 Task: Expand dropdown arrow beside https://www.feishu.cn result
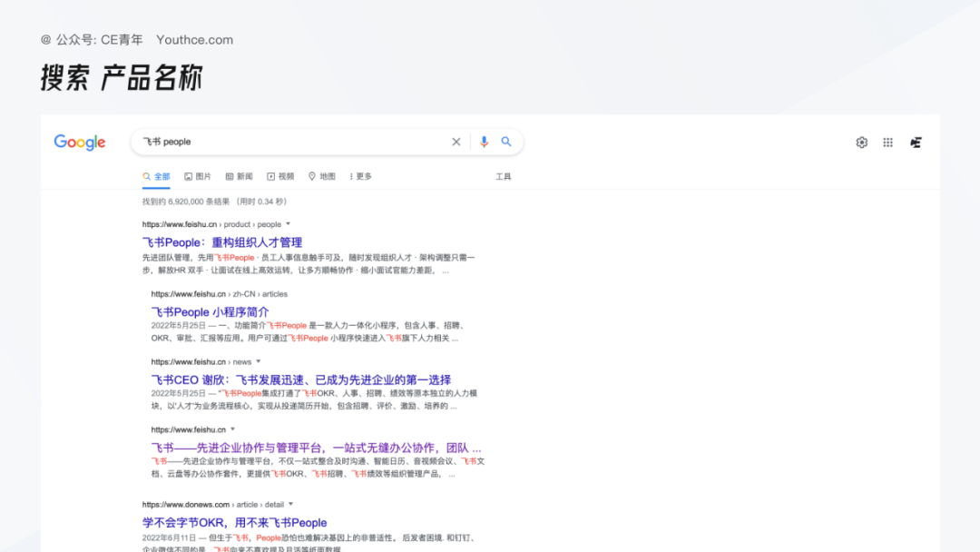(x=232, y=429)
